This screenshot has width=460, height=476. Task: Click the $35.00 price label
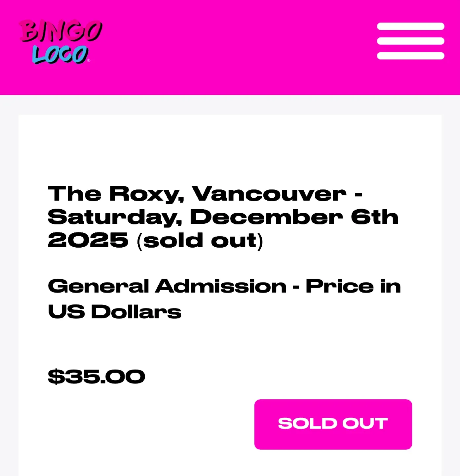(96, 376)
